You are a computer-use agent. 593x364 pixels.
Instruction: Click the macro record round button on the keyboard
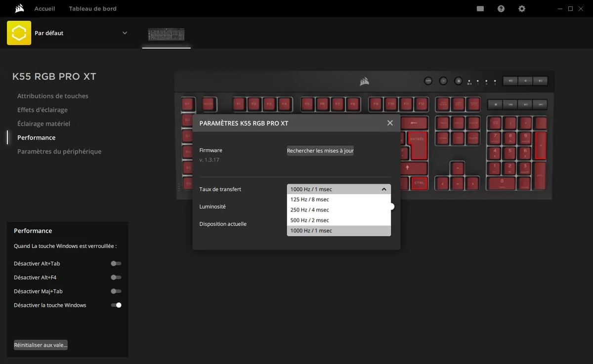click(x=428, y=81)
